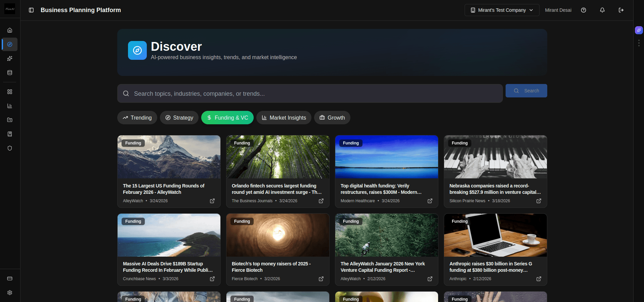Switch to the Growth tab
The width and height of the screenshot is (644, 302).
point(332,118)
